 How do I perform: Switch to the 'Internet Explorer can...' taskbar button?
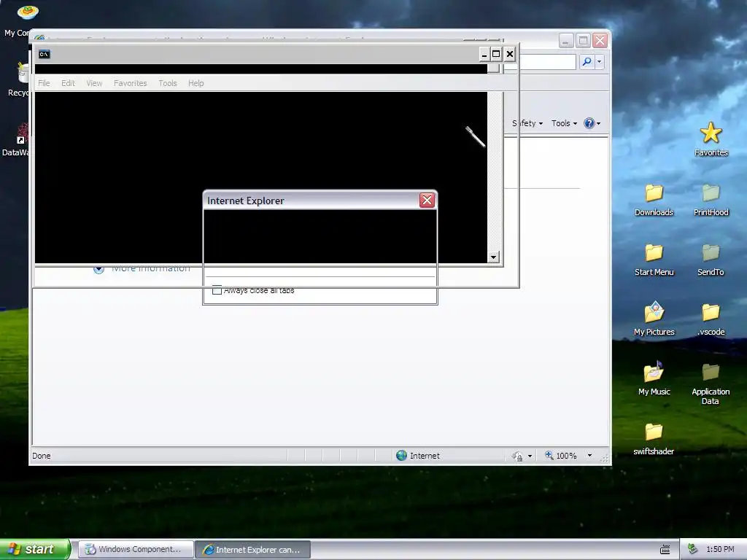tap(253, 550)
